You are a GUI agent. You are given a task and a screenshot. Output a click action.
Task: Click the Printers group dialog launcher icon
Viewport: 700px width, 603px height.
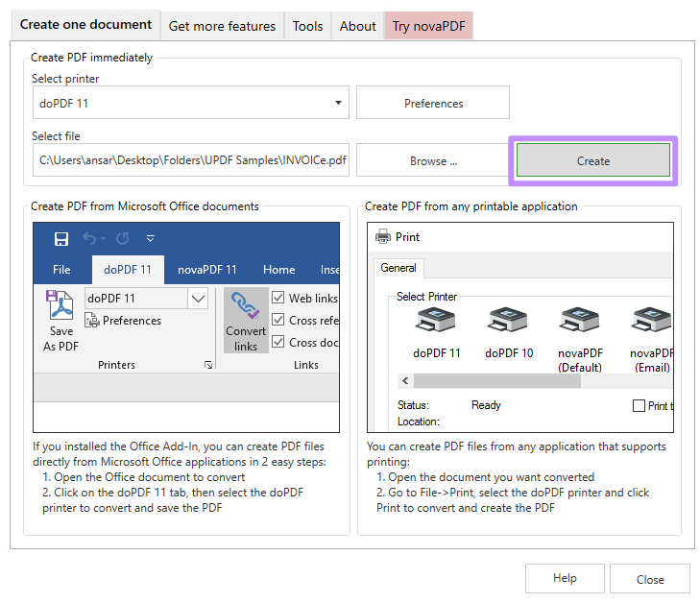(x=208, y=365)
